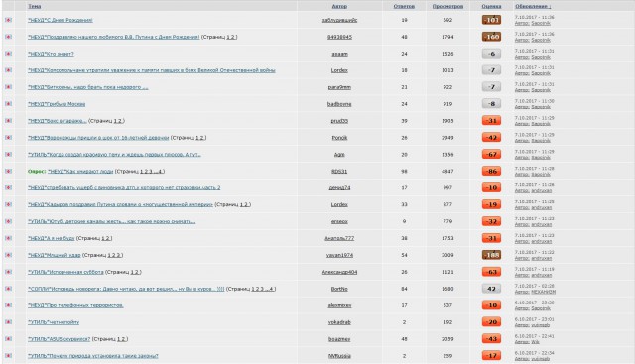Screen dimensions: 635x364
Task: Click status icon of 'Мощный удар' thread
Action: point(8,255)
